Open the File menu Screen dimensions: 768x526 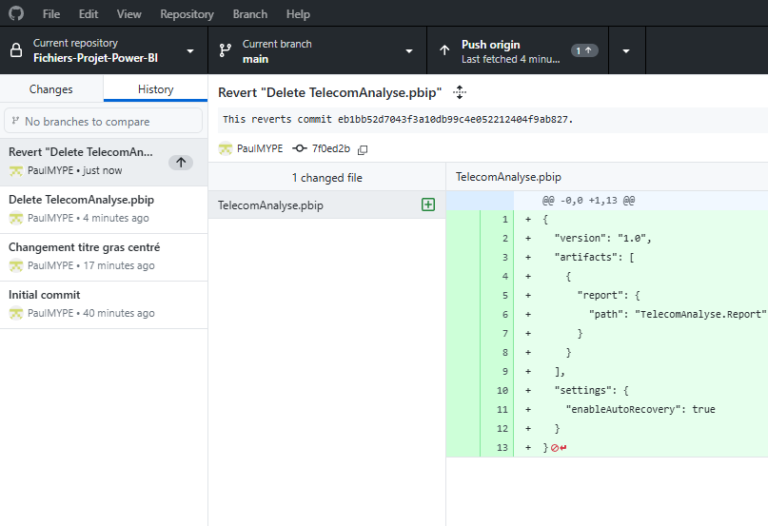(x=51, y=14)
